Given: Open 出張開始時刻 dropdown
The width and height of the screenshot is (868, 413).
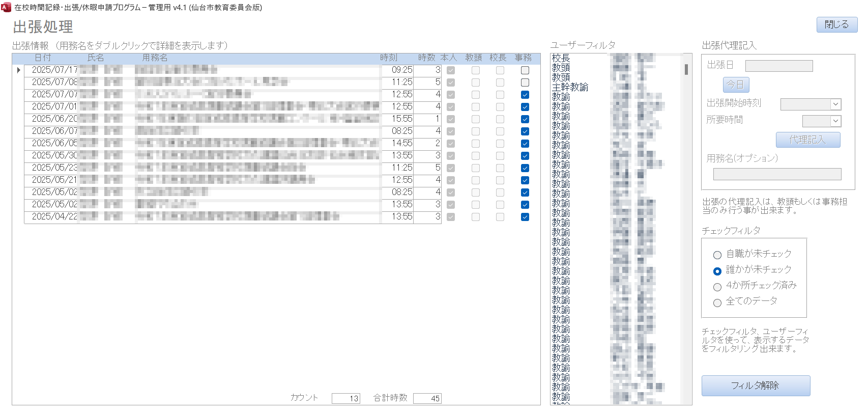Looking at the screenshot, I should click(835, 104).
